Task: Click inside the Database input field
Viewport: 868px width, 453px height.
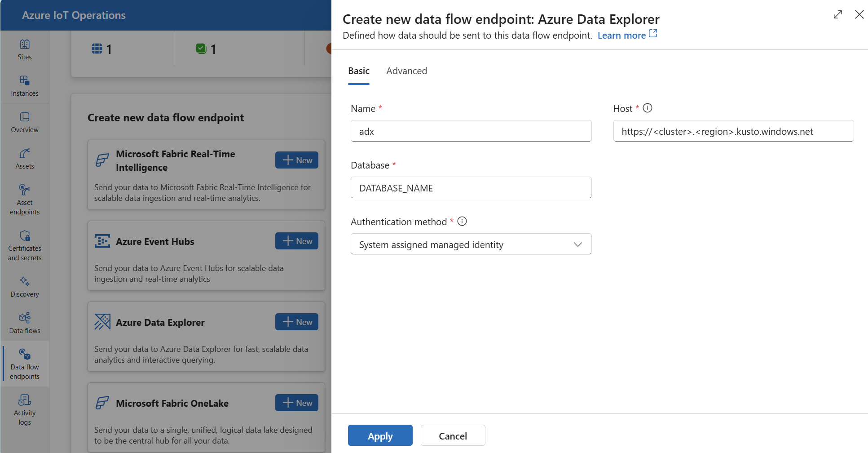Action: (x=471, y=187)
